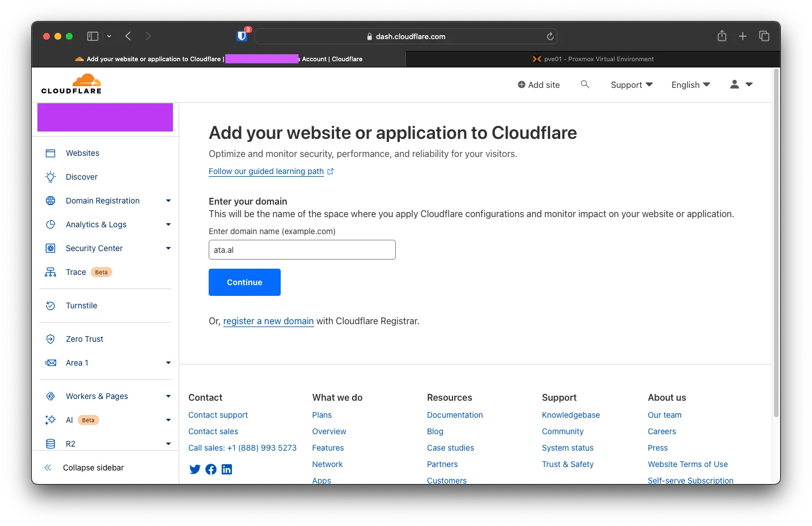Open Discover in the sidebar

(x=82, y=177)
